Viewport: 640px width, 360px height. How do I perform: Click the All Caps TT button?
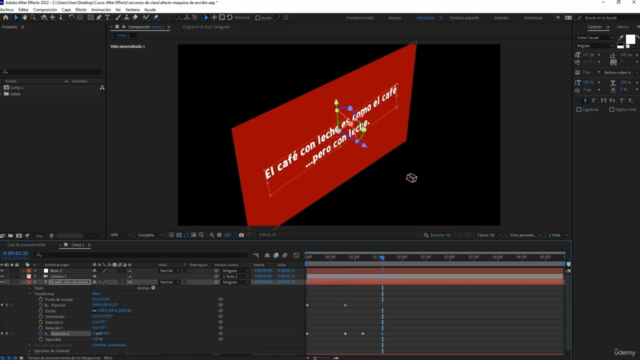(x=604, y=100)
